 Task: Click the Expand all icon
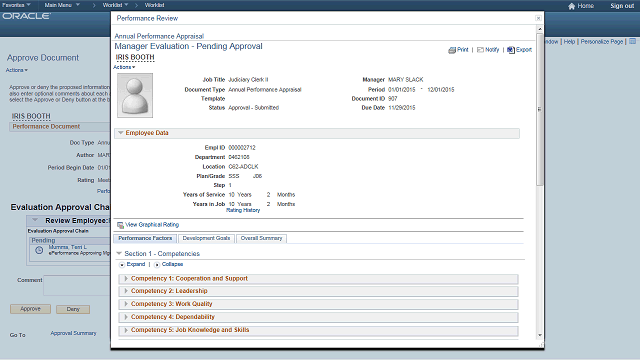(122, 265)
